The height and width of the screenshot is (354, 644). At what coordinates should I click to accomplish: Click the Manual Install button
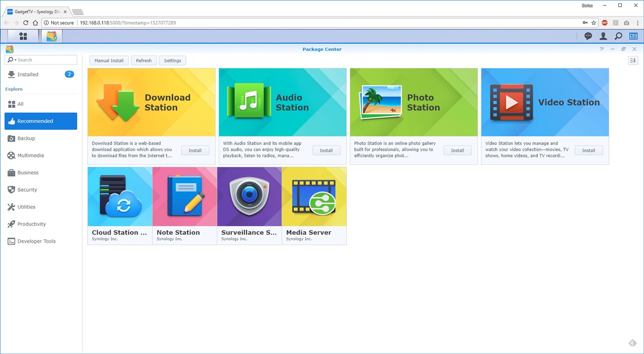(109, 60)
